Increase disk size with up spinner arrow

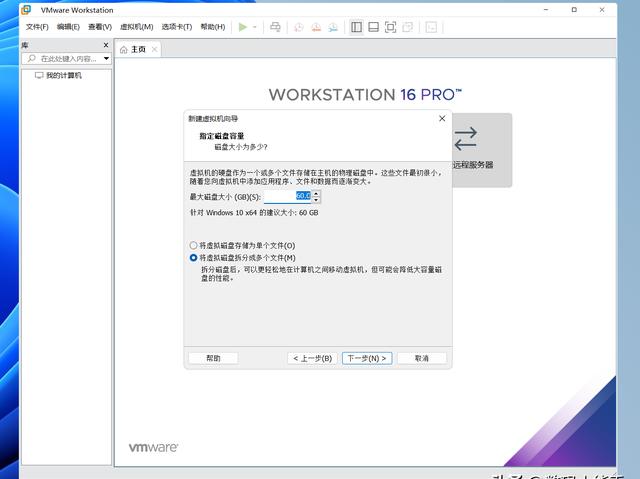pyautogui.click(x=316, y=193)
